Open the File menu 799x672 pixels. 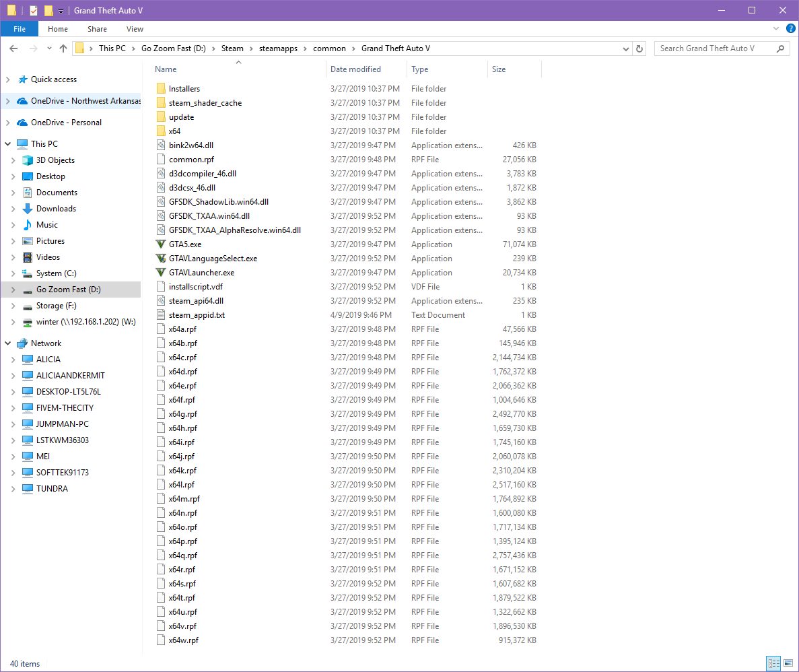(x=20, y=29)
